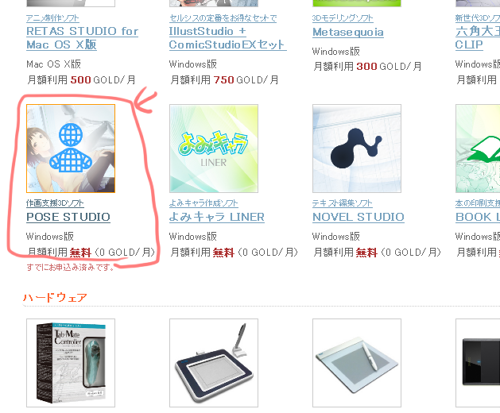Select the dark-framed pen tablet image
The height and width of the screenshot is (413, 500).
tap(214, 363)
